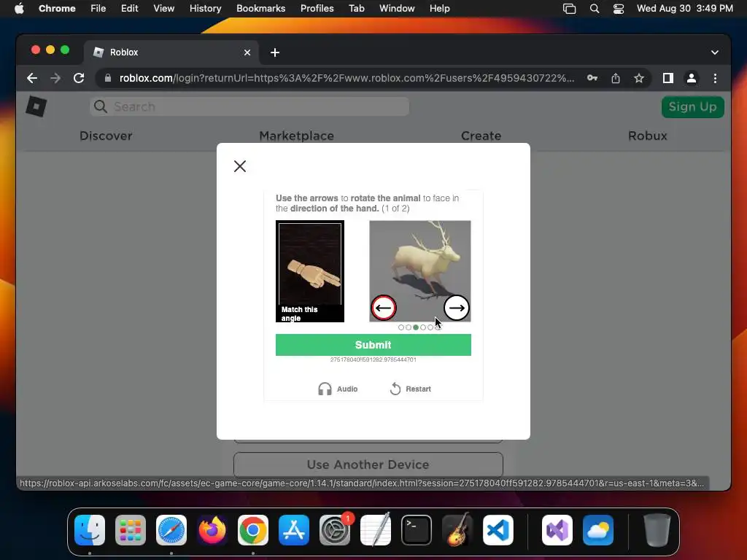Viewport: 747px width, 560px height.
Task: Select the Roblox tab
Action: coord(171,52)
